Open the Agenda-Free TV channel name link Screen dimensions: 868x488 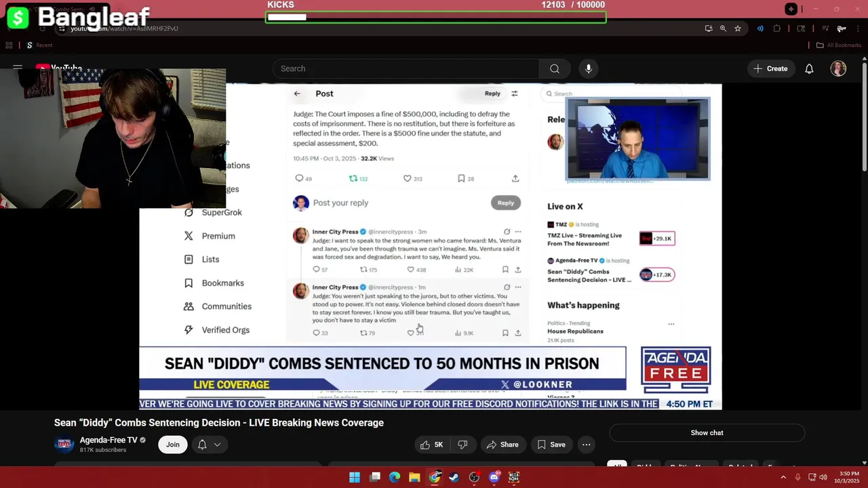tap(108, 440)
